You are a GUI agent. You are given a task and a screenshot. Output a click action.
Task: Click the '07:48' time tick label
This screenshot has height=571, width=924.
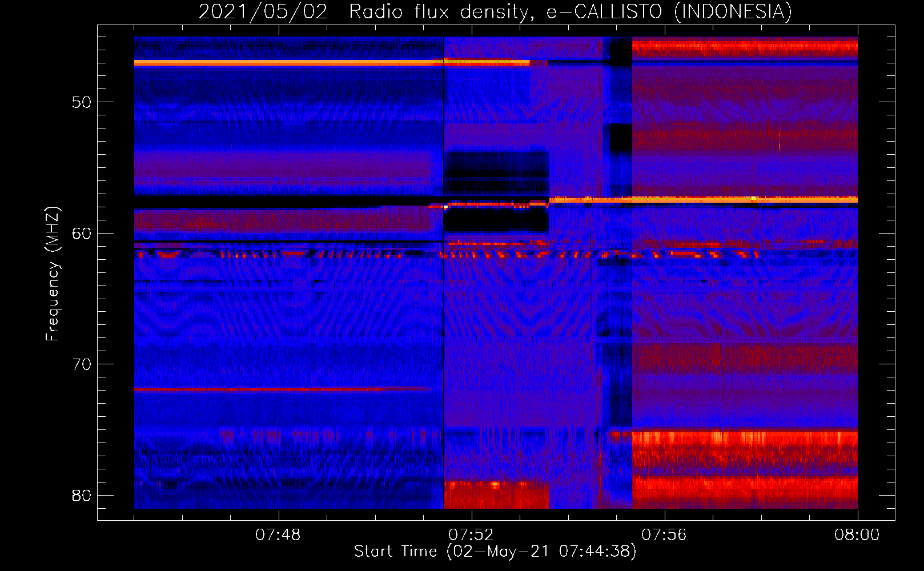(x=278, y=535)
